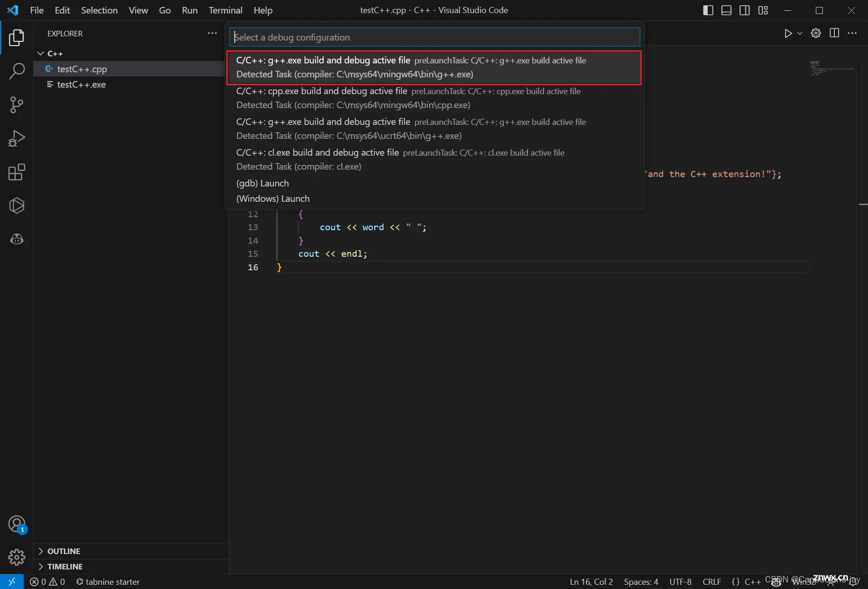
Task: Open the Run menu
Action: point(190,10)
